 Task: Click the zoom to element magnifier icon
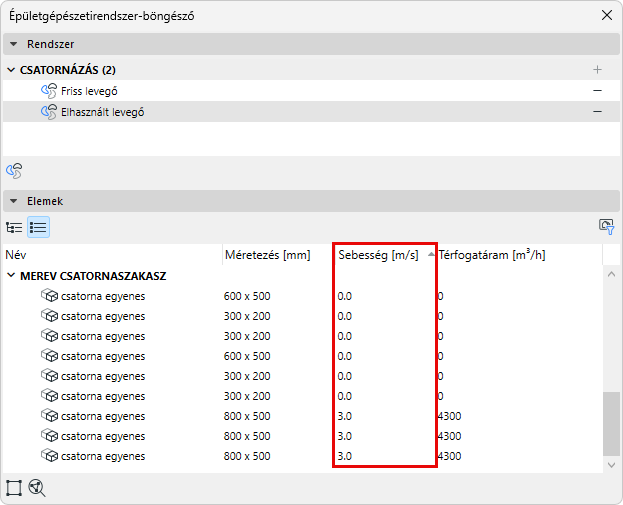click(x=37, y=488)
